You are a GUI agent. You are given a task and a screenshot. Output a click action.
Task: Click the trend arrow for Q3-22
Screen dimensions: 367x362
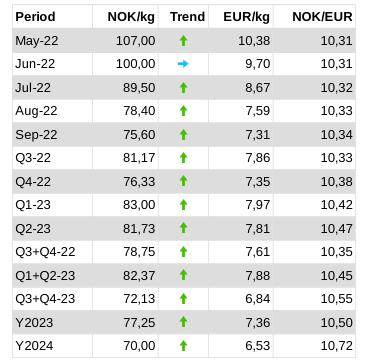(183, 158)
